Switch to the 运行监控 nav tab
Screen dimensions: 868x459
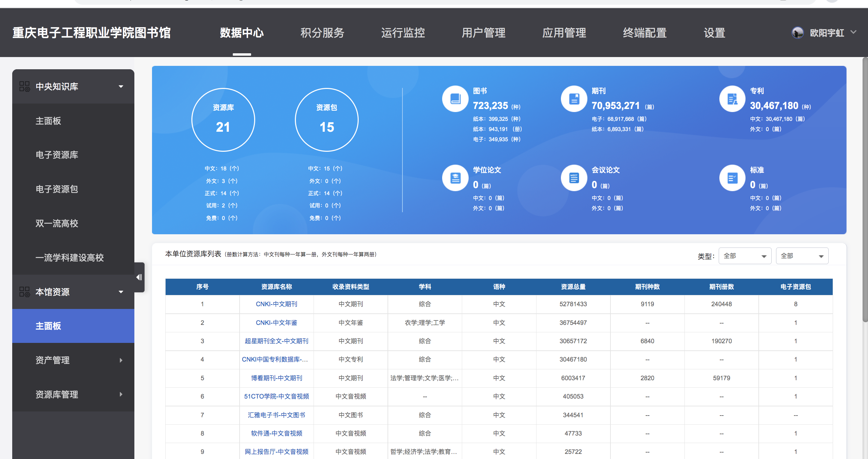point(403,33)
